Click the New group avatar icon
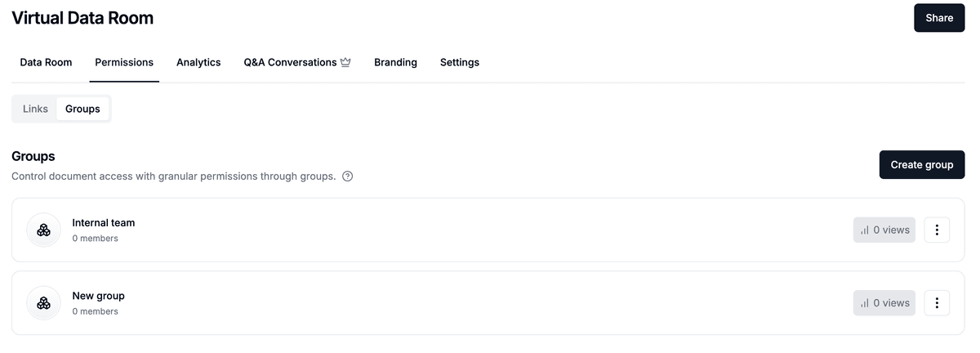The width and height of the screenshot is (980, 353). 44,303
